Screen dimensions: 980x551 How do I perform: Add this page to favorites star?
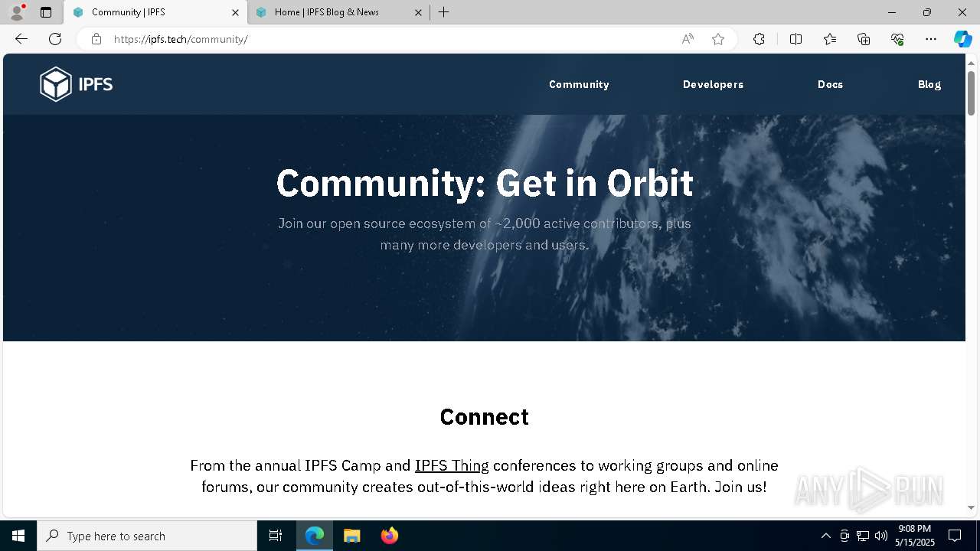pos(718,39)
